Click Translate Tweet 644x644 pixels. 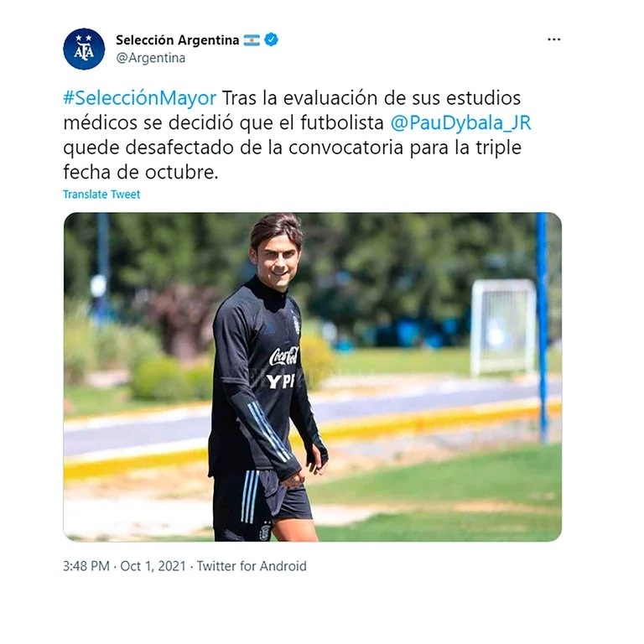point(101,195)
